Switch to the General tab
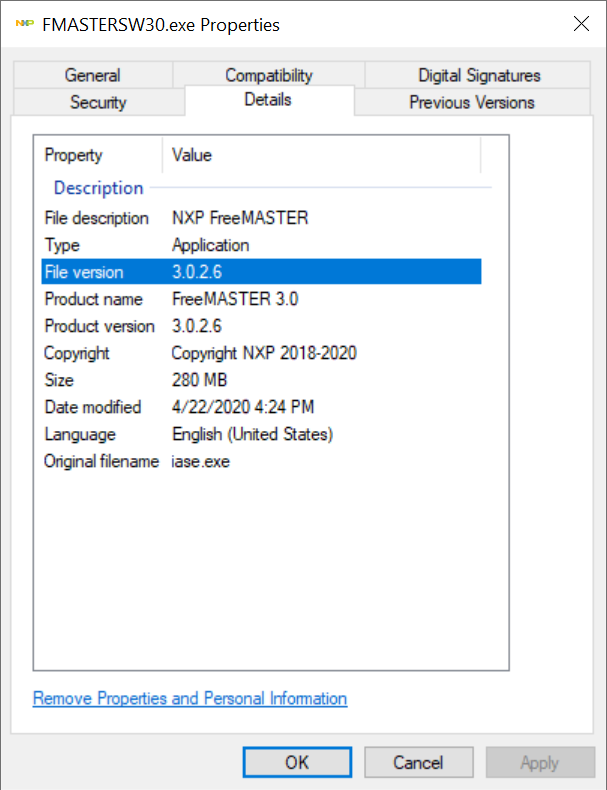This screenshot has width=607, height=790. 92,75
